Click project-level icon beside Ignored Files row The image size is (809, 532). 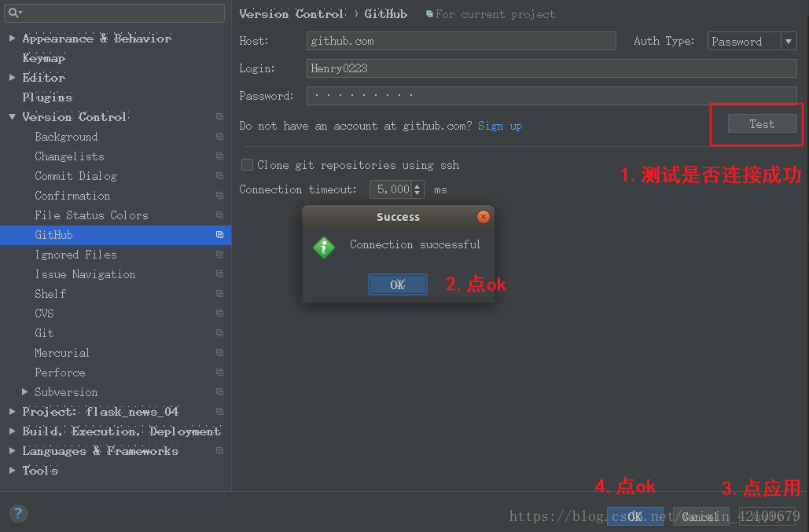point(220,254)
